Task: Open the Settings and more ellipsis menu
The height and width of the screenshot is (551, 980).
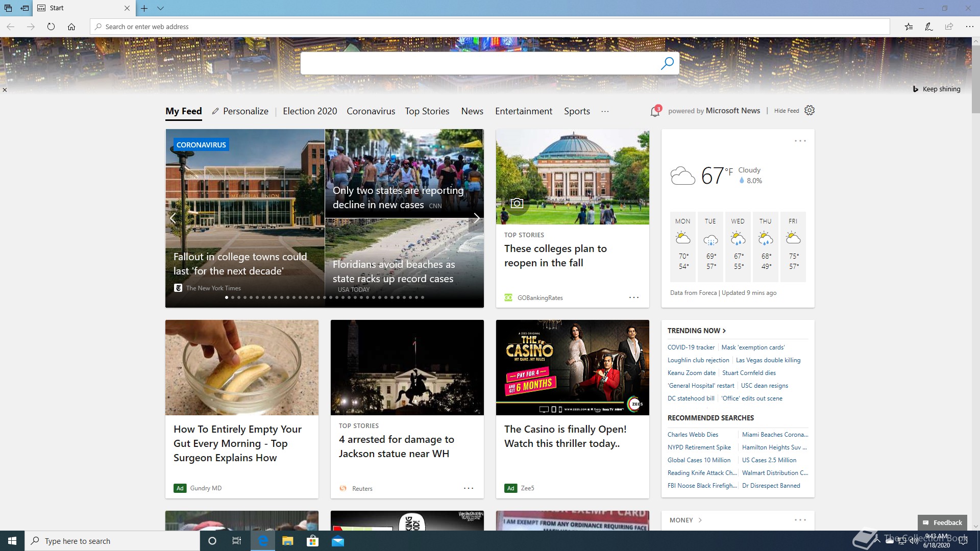Action: pos(969,27)
